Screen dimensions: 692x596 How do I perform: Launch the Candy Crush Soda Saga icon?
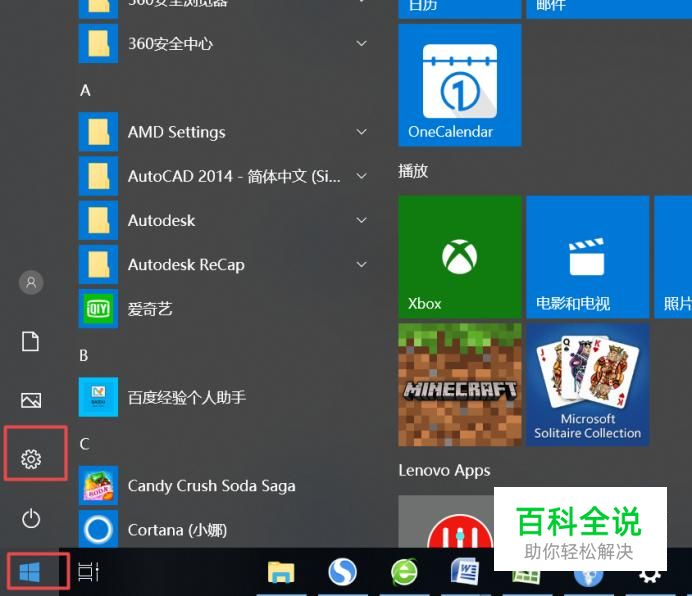pos(98,486)
